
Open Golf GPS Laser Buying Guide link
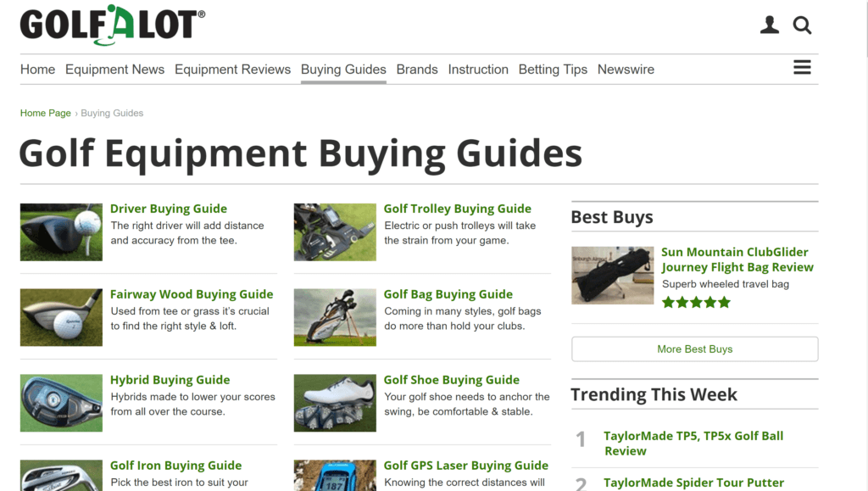(466, 466)
